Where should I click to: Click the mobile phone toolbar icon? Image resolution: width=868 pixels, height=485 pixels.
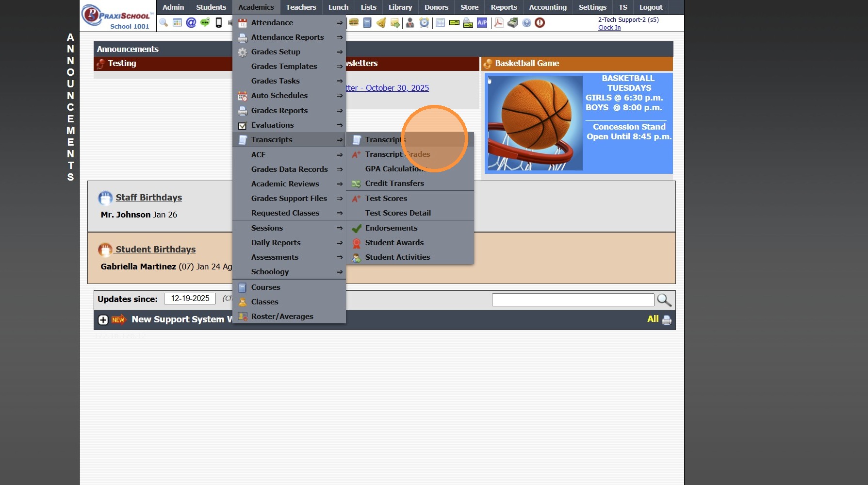click(x=219, y=23)
